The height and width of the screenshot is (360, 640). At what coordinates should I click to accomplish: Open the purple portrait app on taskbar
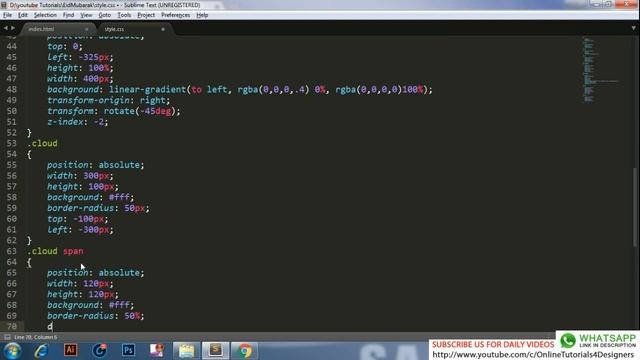[x=157, y=350]
